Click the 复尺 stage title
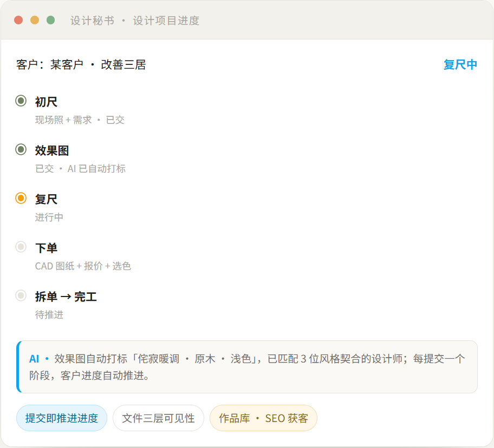This screenshot has height=448, width=494. click(x=47, y=200)
